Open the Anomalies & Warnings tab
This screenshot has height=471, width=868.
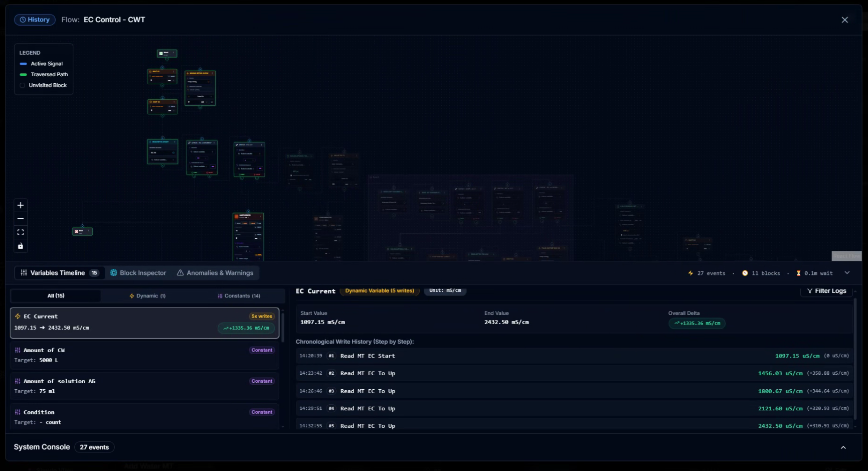pos(215,273)
